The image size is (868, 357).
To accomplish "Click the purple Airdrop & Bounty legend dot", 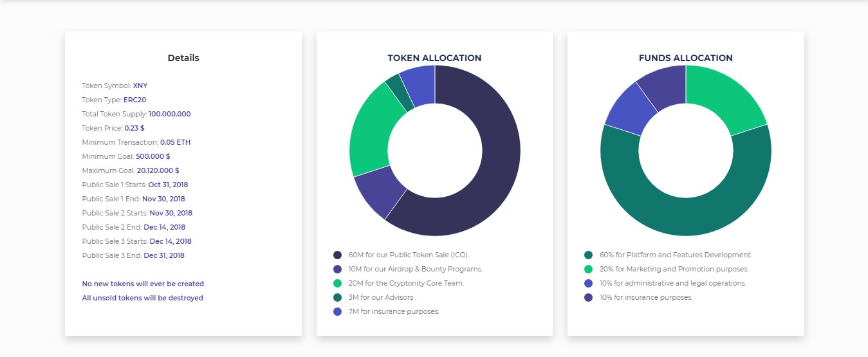I will click(337, 269).
